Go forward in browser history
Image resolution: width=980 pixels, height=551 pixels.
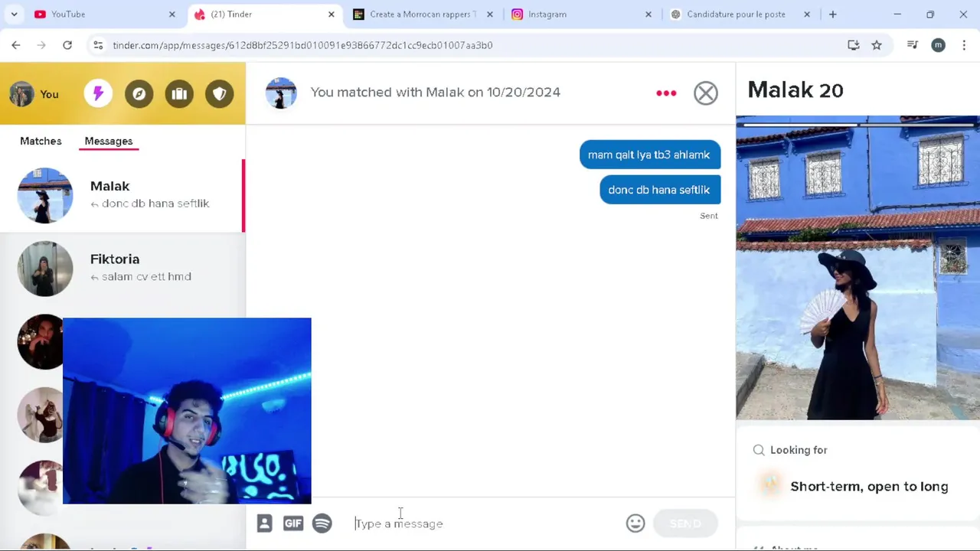[x=41, y=45]
